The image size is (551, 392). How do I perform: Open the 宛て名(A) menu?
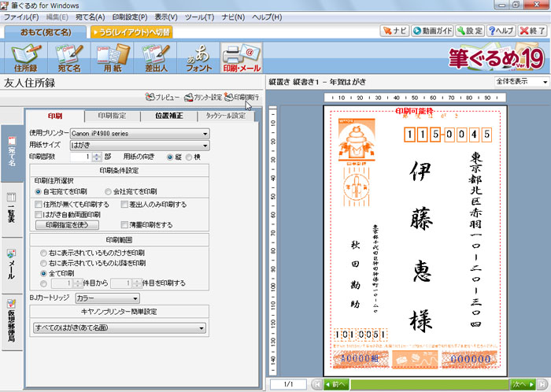[90, 17]
